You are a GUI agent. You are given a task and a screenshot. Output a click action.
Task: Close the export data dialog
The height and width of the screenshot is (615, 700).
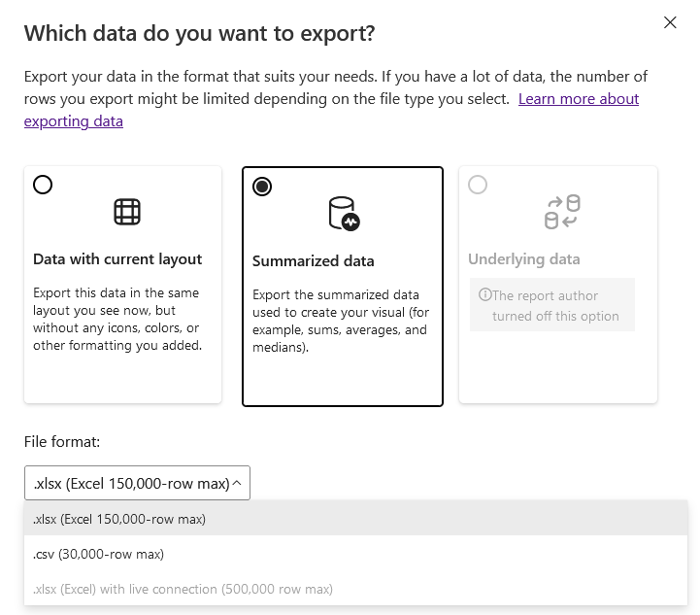point(670,22)
